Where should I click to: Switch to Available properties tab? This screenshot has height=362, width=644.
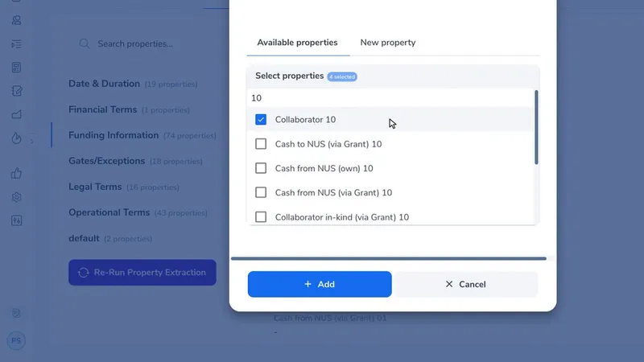(x=297, y=43)
